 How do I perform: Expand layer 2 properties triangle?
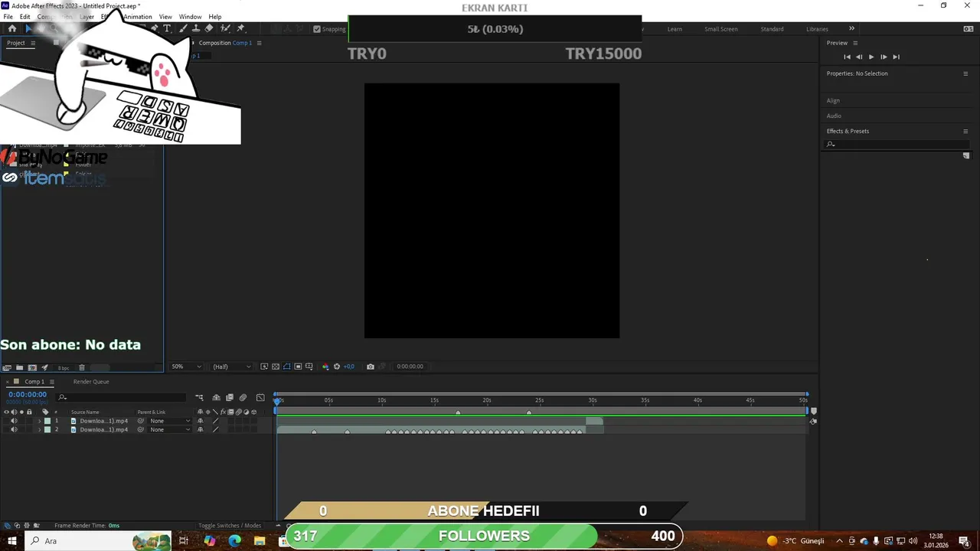(x=39, y=430)
